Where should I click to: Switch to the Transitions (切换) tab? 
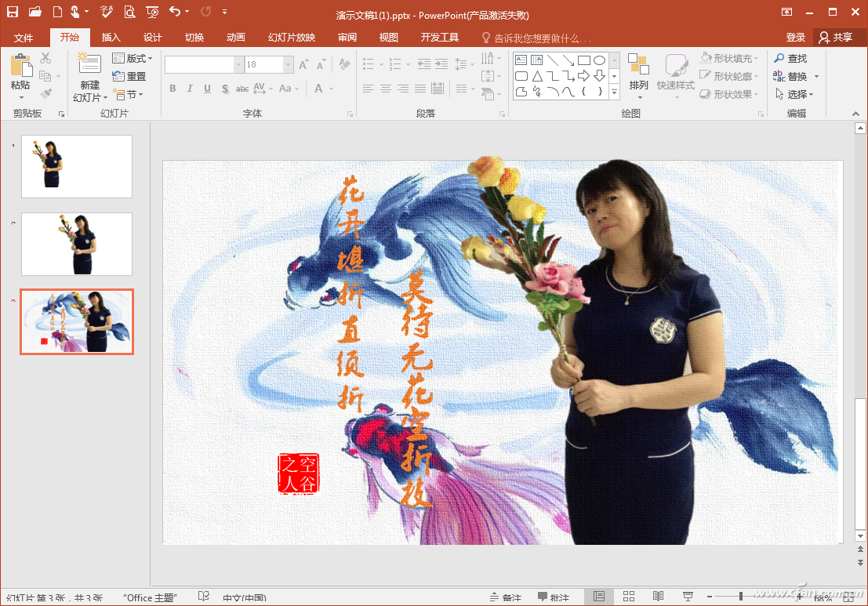pos(194,37)
